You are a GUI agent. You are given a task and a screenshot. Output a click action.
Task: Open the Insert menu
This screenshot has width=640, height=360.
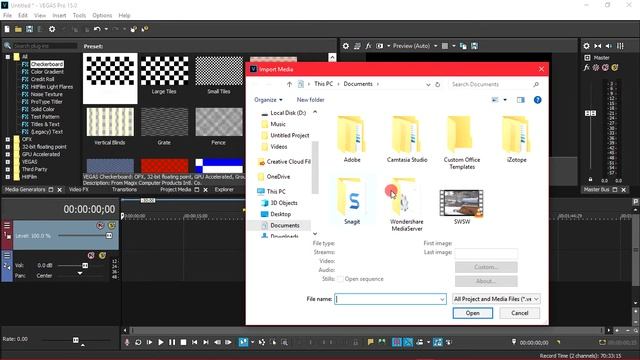(x=59, y=16)
